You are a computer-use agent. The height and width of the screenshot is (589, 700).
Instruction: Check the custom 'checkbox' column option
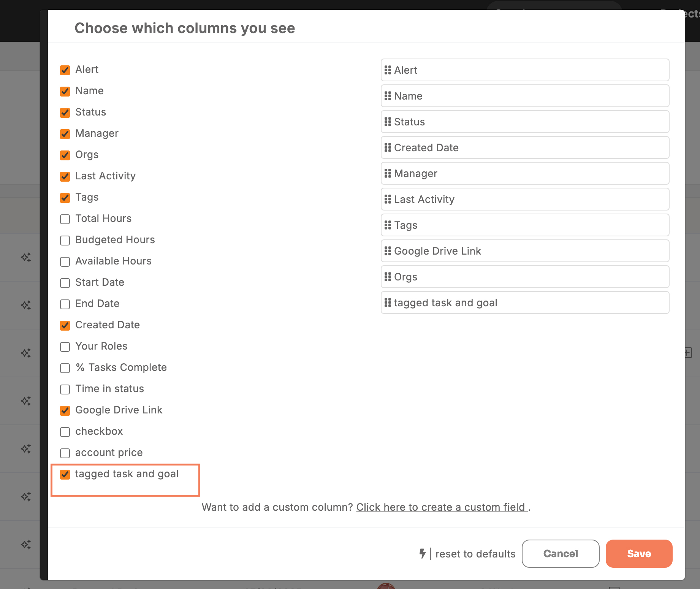pos(65,432)
